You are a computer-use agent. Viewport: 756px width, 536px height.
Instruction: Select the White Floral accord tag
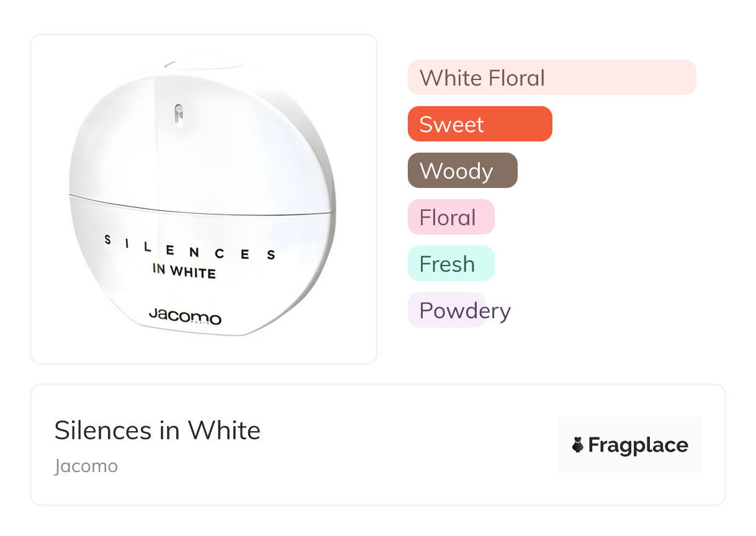[x=551, y=78]
